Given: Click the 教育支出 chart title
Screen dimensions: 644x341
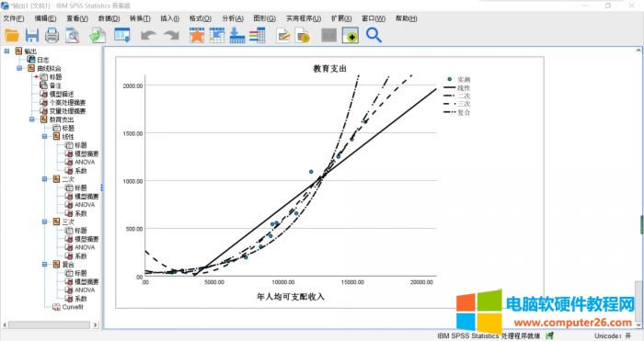Looking at the screenshot, I should [329, 69].
